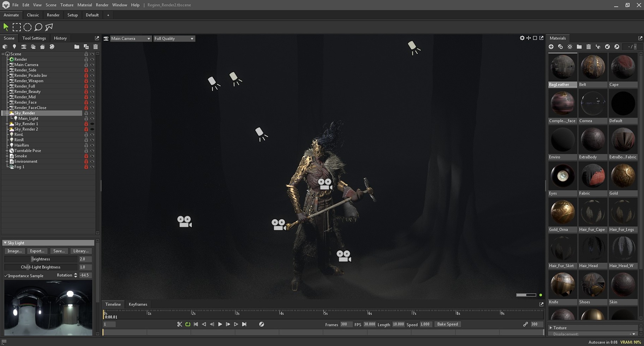Image resolution: width=644 pixels, height=346 pixels.
Task: Expand the Texture section
Action: tap(551, 328)
